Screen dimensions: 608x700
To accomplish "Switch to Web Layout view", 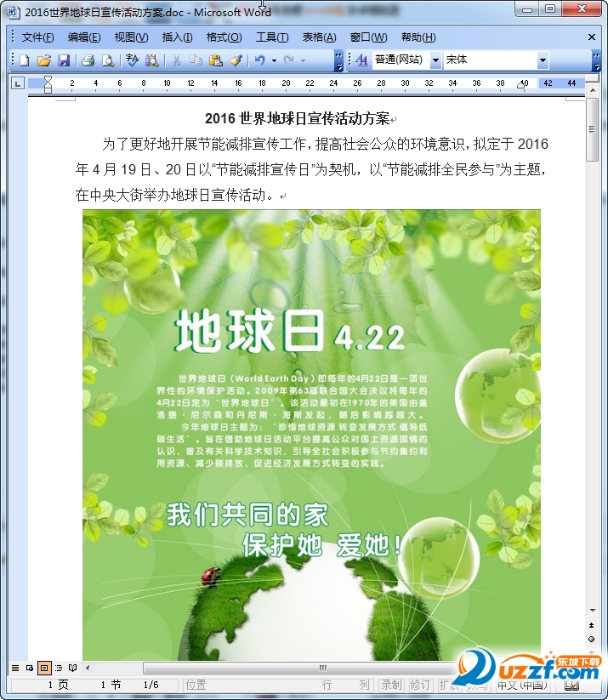I will point(30,668).
